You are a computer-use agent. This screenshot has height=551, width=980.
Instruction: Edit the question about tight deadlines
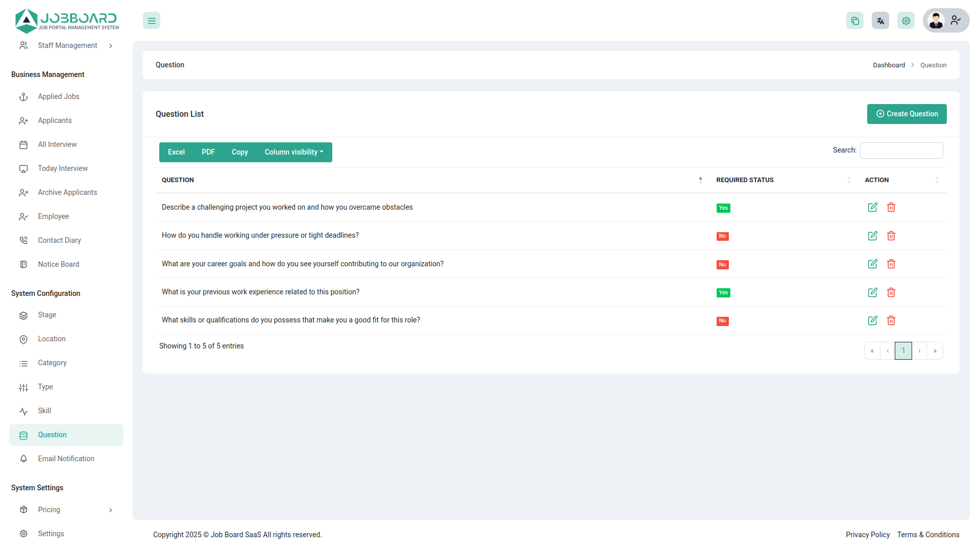coord(872,236)
